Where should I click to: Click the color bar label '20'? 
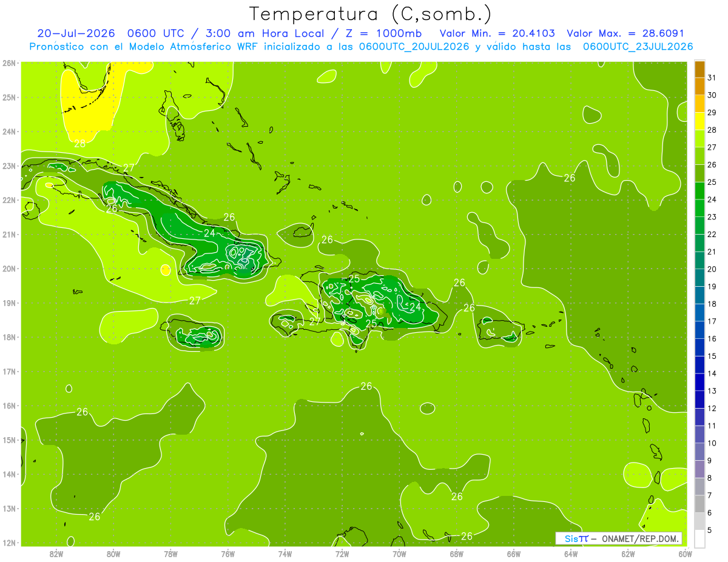712,269
